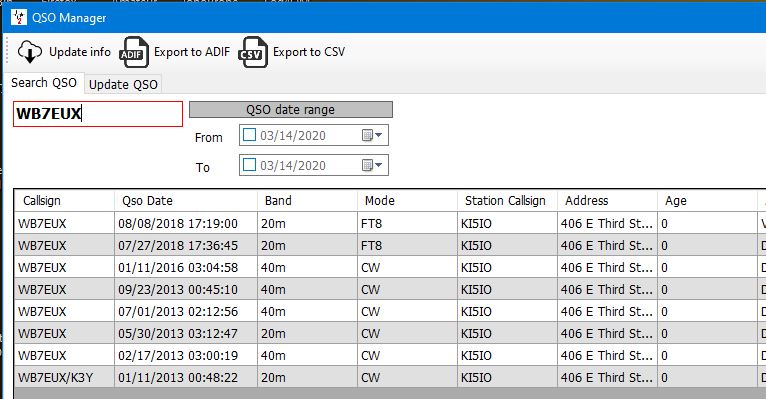The height and width of the screenshot is (399, 766).
Task: Click the Update info label
Action: pos(80,52)
